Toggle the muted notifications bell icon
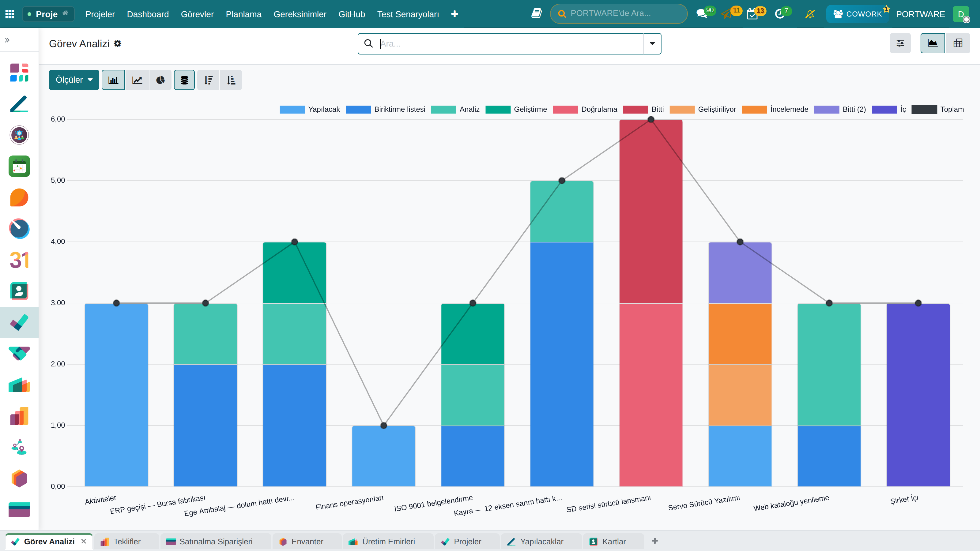The image size is (980, 551). pos(810,14)
